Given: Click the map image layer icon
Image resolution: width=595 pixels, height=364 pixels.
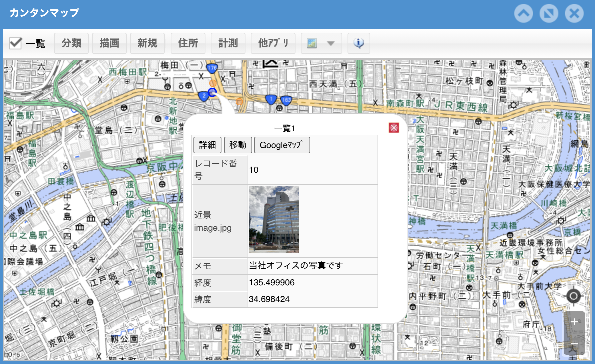Looking at the screenshot, I should (x=312, y=43).
